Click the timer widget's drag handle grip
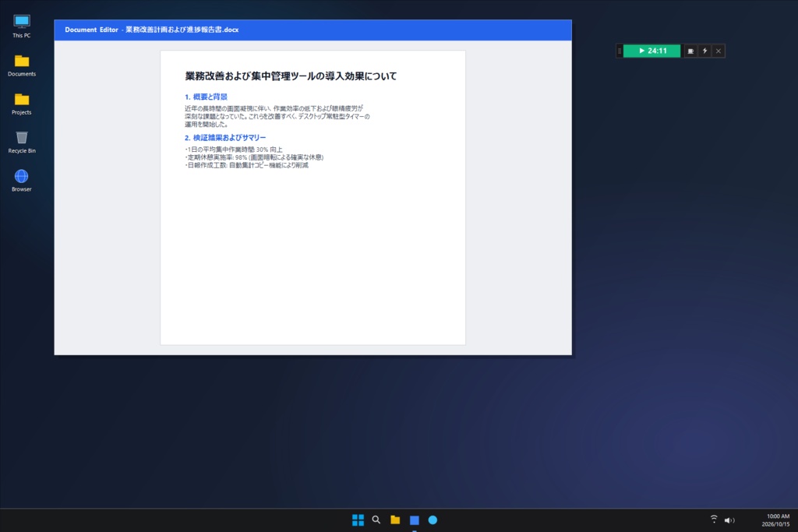Image resolution: width=798 pixels, height=532 pixels. (x=620, y=51)
